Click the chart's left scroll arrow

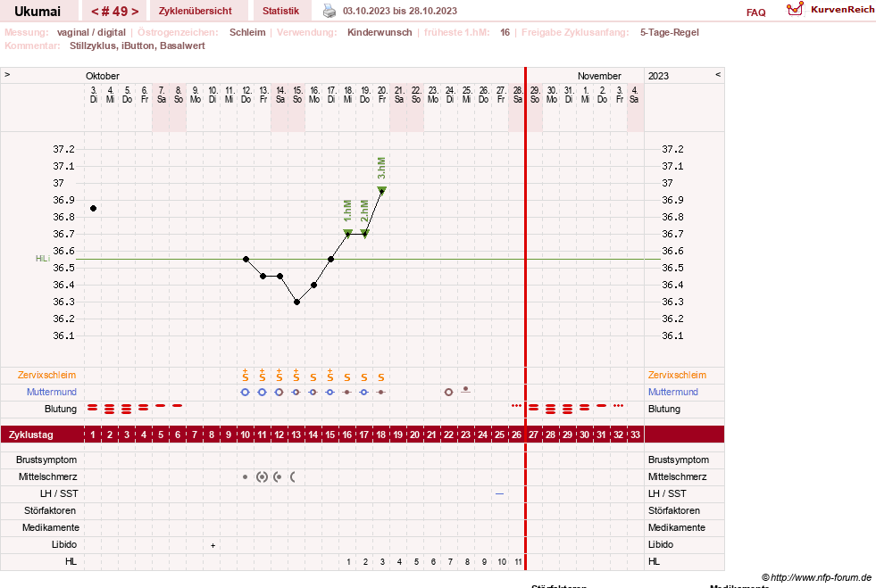7,74
